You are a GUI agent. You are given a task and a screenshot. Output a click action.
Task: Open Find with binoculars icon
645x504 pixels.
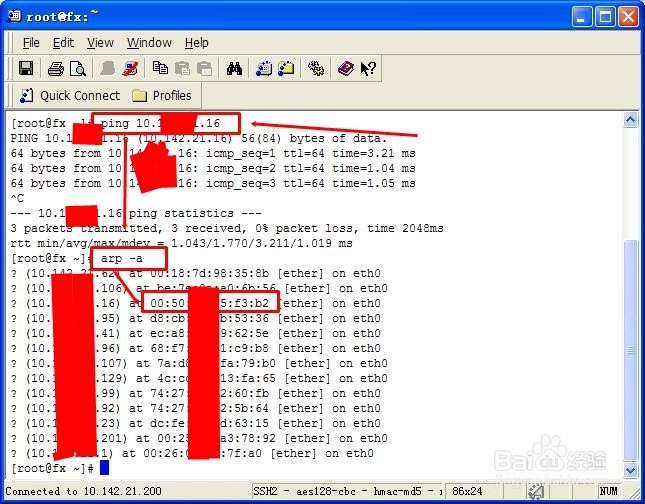click(234, 68)
